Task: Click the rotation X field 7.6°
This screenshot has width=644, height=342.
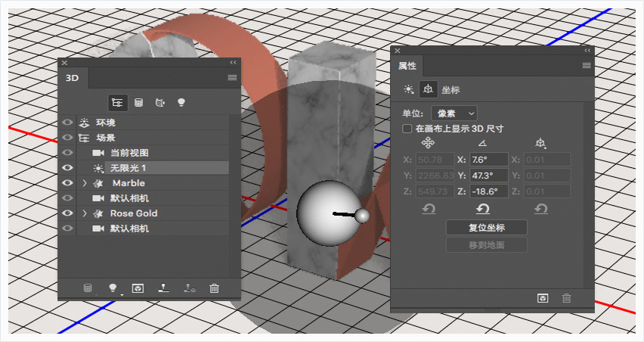Action: tap(489, 160)
